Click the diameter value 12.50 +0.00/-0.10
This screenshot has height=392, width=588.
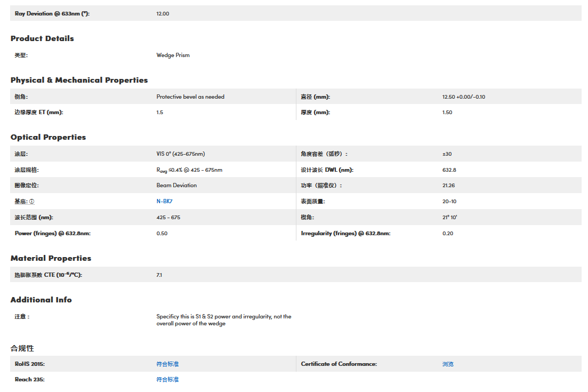(x=463, y=97)
